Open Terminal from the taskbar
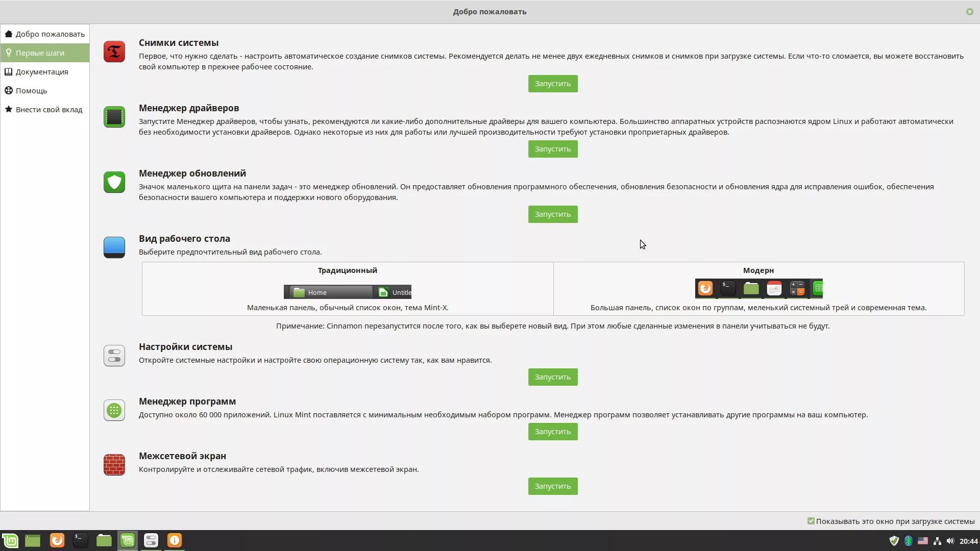Image resolution: width=980 pixels, height=551 pixels. [80, 540]
